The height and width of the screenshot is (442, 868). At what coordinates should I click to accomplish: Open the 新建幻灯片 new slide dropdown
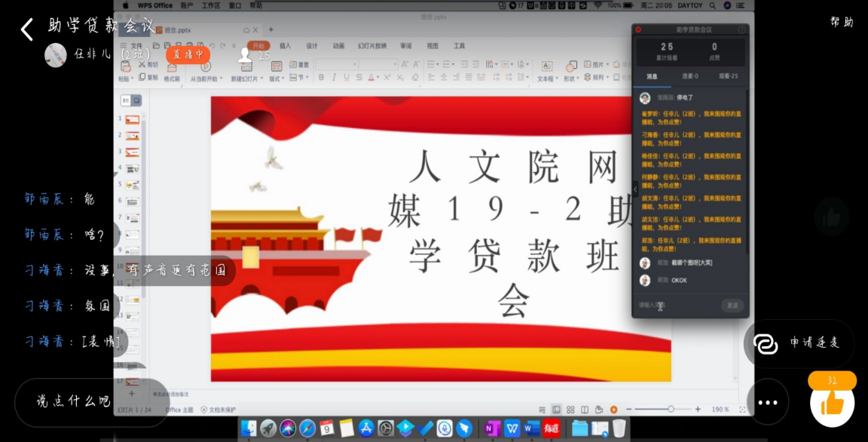pos(246,78)
